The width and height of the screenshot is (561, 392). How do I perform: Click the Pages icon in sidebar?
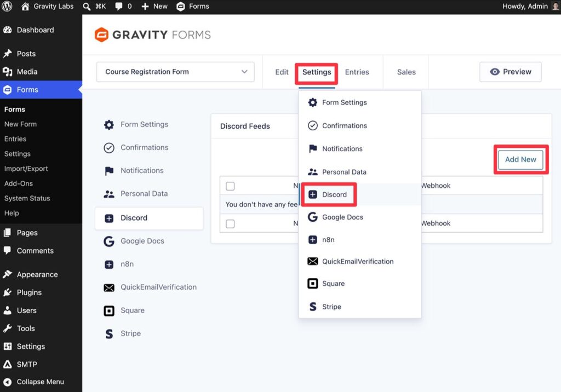coord(8,233)
